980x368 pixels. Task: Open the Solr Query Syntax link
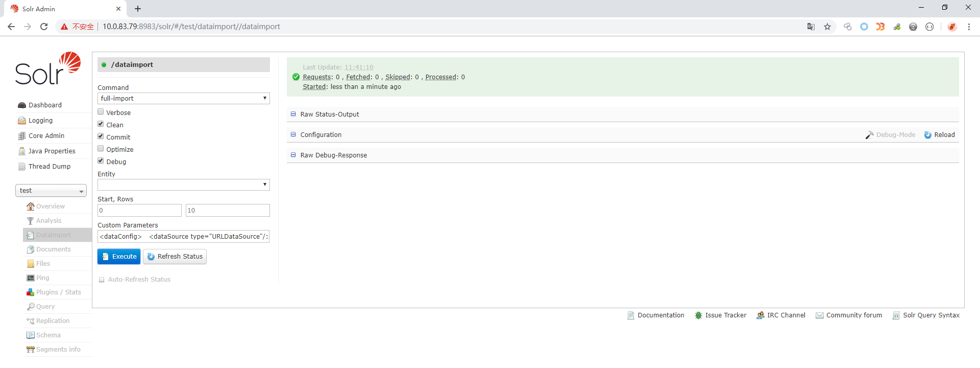coord(926,315)
